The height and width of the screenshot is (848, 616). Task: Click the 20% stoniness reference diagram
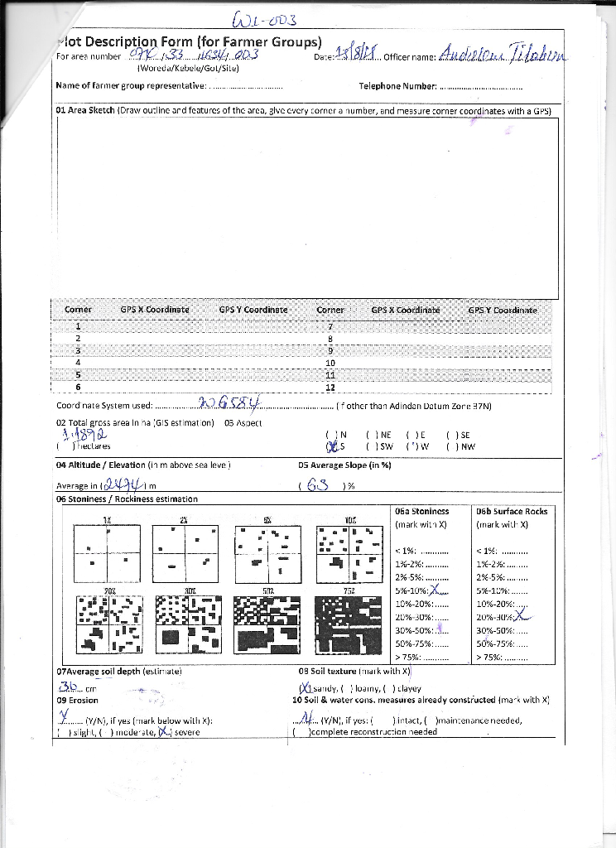click(110, 624)
